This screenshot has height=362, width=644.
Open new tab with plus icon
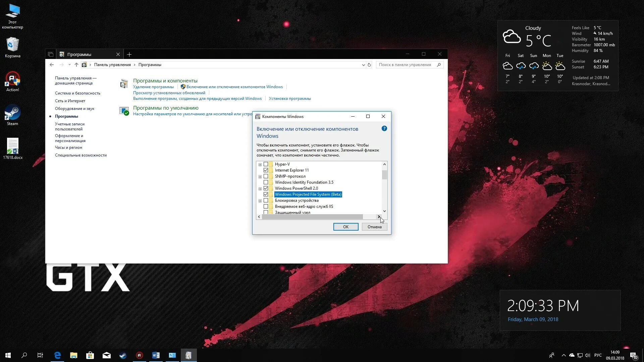[x=129, y=54]
